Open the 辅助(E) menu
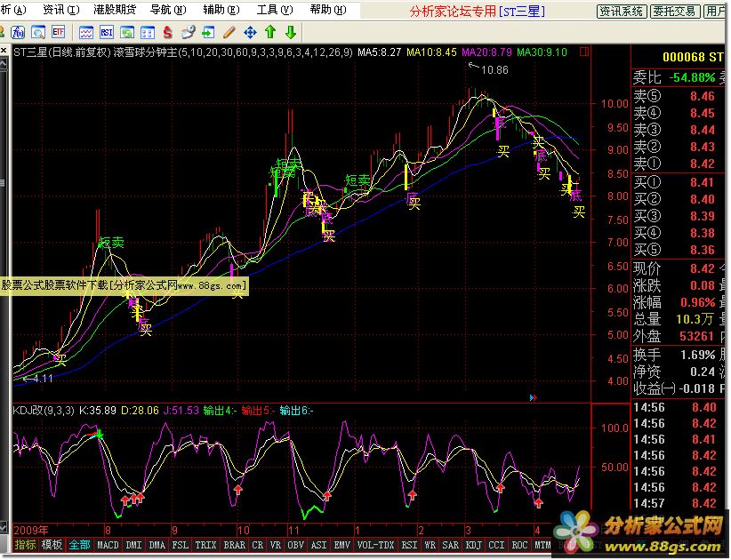Viewport: 731px width, 560px height. [x=221, y=10]
